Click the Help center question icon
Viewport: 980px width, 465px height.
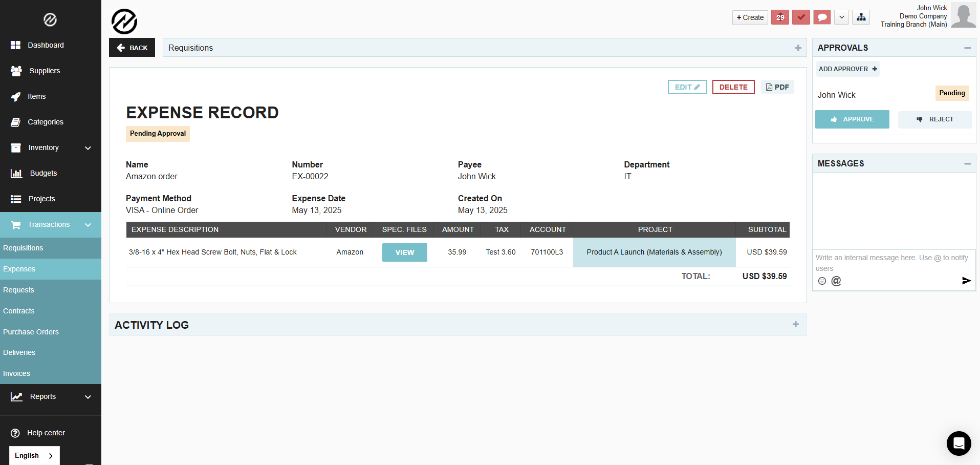(x=15, y=433)
